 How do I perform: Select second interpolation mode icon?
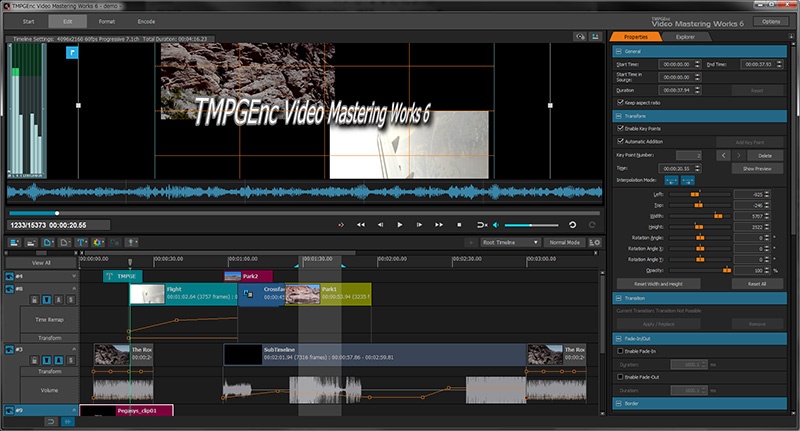click(687, 181)
